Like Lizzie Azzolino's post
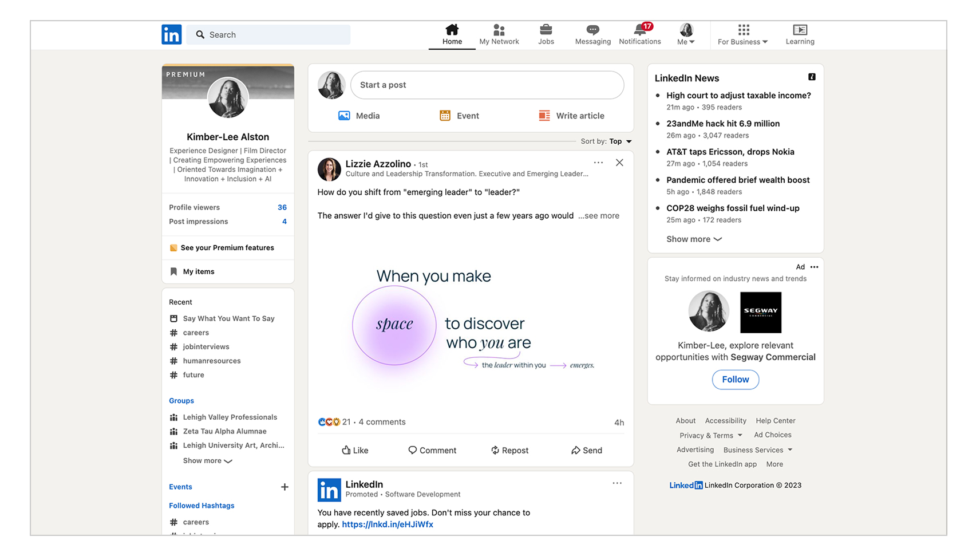The width and height of the screenshot is (980, 560). click(x=355, y=451)
